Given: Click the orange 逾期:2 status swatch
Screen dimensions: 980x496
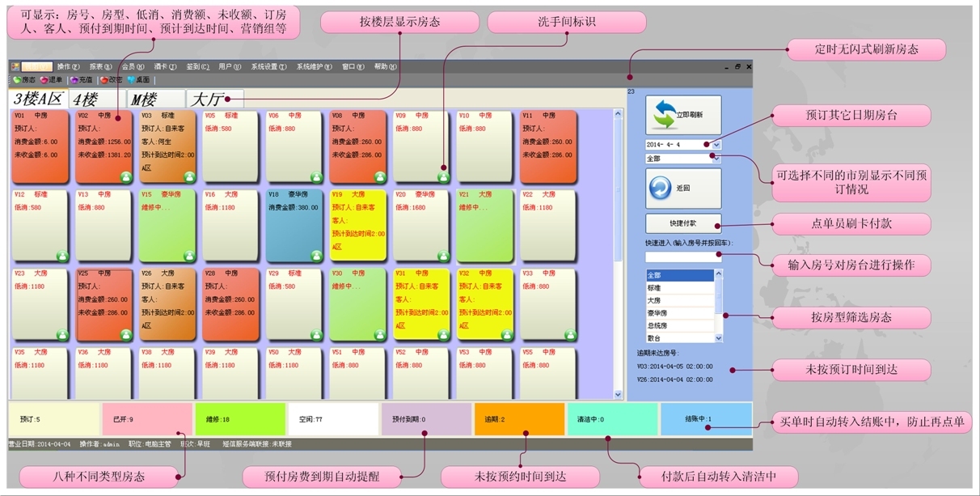Looking at the screenshot, I should [519, 419].
